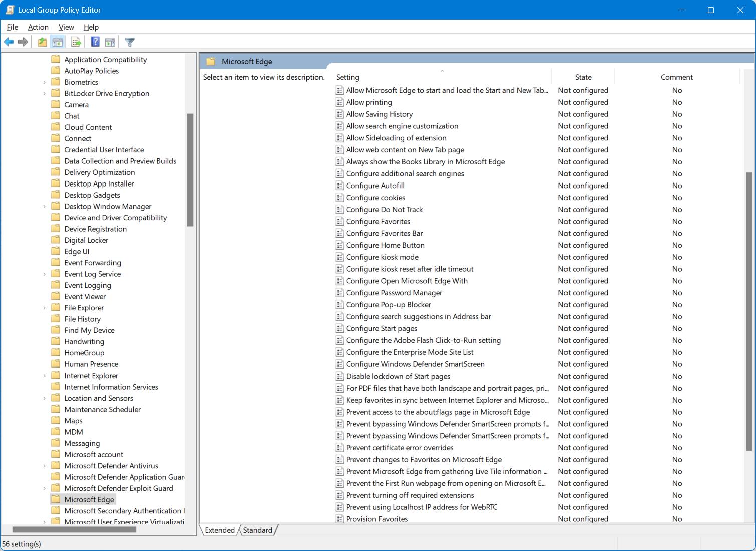Screen dimensions: 756x551
Task: Expand the File Explorer tree node
Action: click(x=44, y=308)
